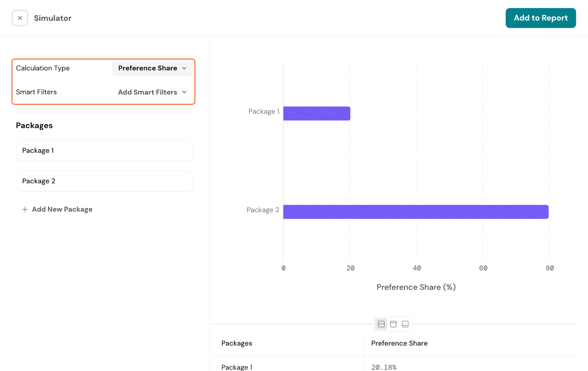The width and height of the screenshot is (588, 371).
Task: Switch to layout icon with bottom divider line
Action: (405, 324)
